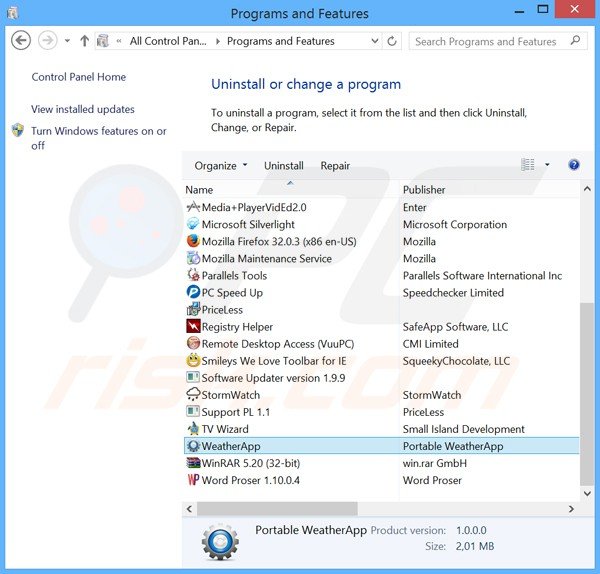600x574 pixels.
Task: Select the PC Speed Up name text
Action: [x=232, y=293]
